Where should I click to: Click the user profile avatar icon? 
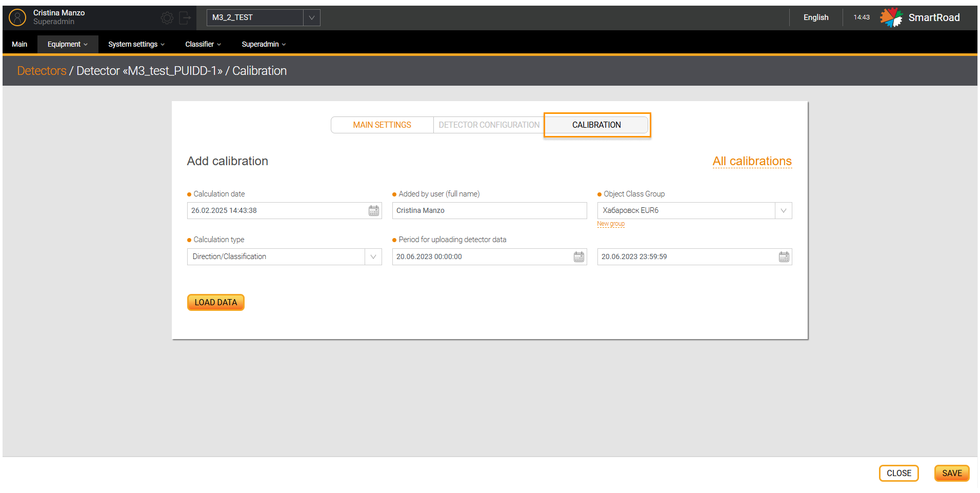coord(17,17)
